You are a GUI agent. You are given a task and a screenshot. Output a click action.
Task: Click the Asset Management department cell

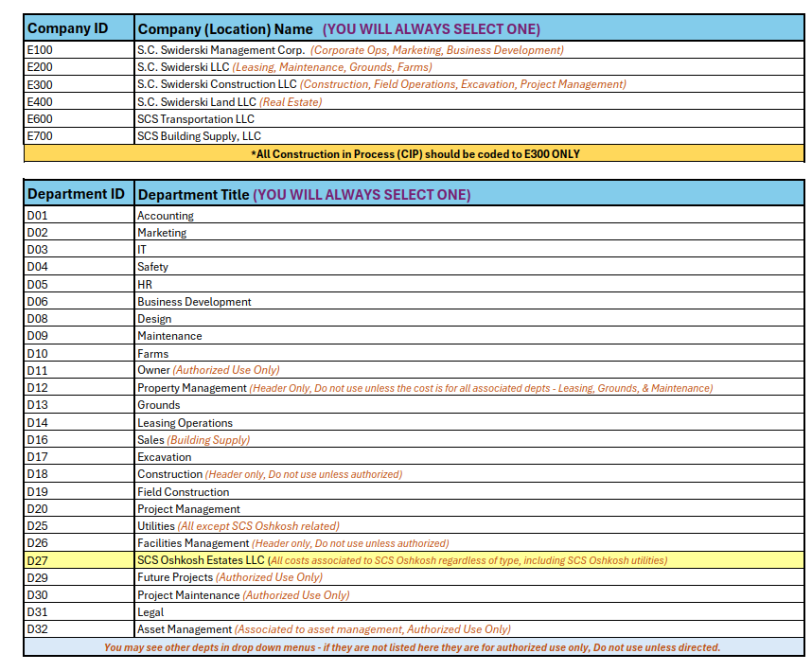(469, 629)
